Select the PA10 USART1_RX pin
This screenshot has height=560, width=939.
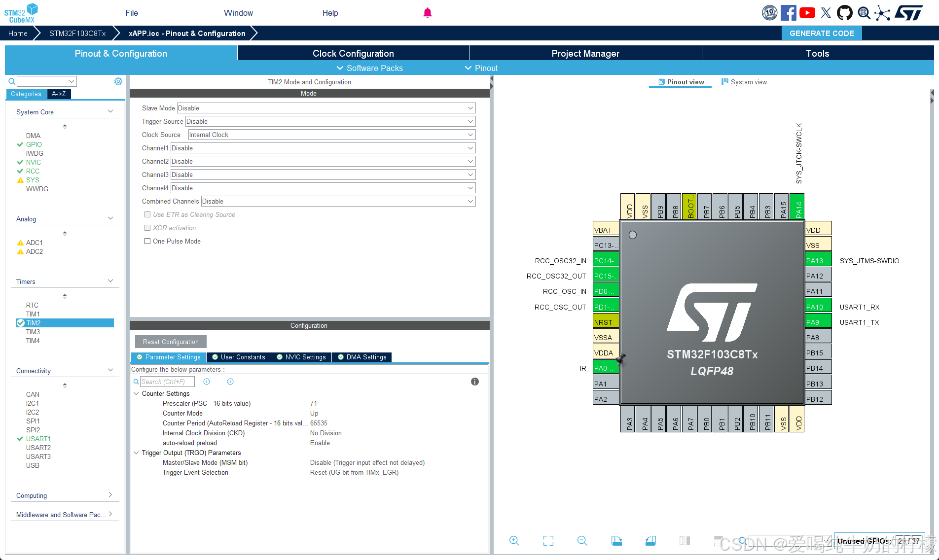[818, 307]
